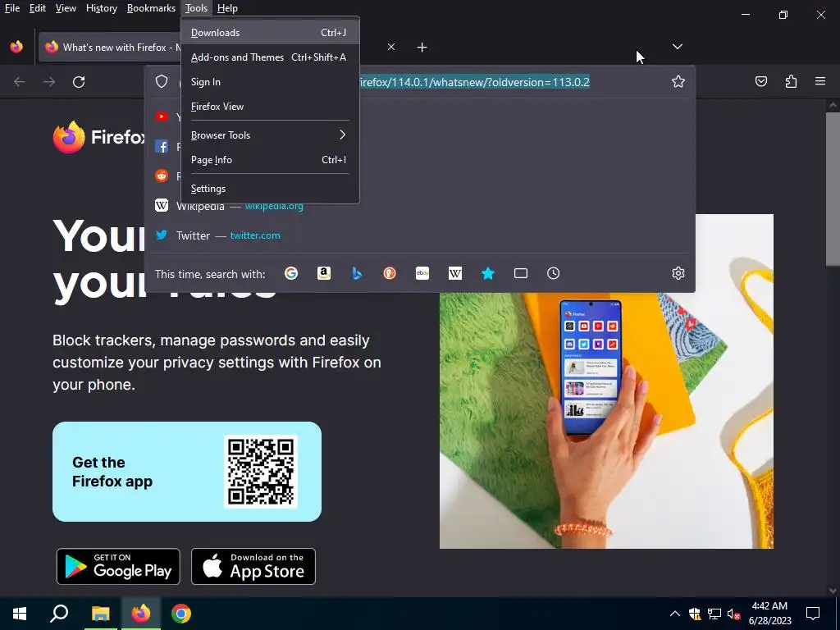Click the phone photo on page
Image resolution: width=840 pixels, height=630 pixels.
pos(606,421)
